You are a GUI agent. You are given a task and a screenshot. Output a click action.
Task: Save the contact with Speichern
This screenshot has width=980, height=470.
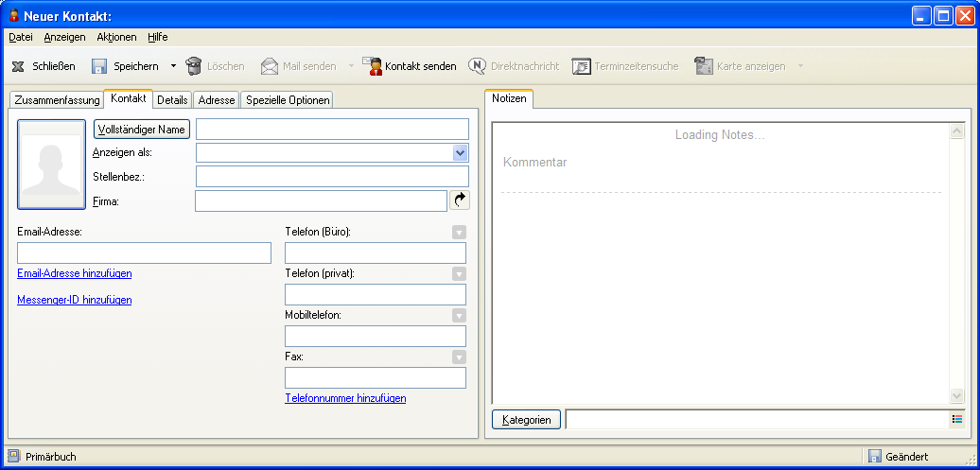click(x=125, y=66)
